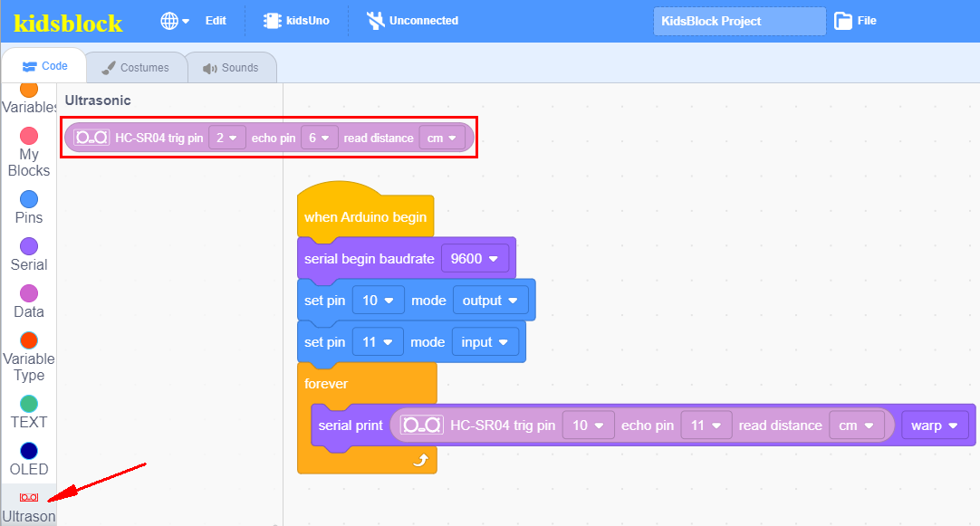Image resolution: width=980 pixels, height=526 pixels.
Task: Open the palette block cm unit dropdown
Action: 442,138
